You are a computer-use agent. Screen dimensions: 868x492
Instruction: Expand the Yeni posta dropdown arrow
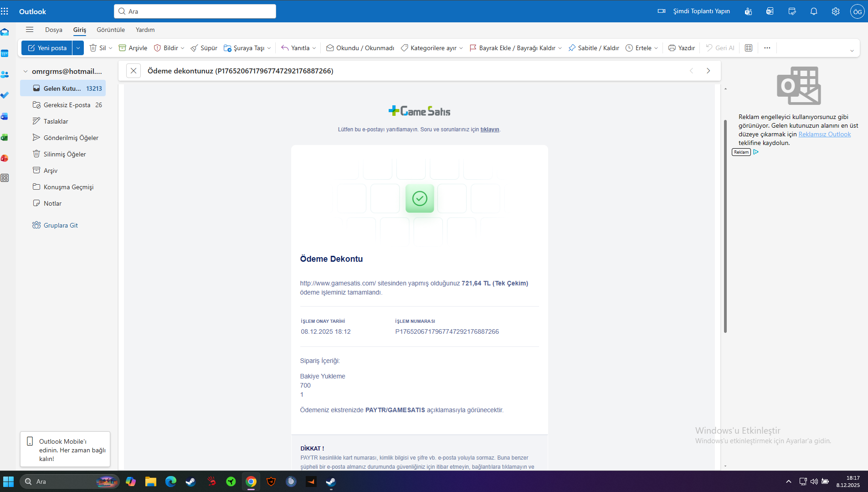[x=78, y=48]
